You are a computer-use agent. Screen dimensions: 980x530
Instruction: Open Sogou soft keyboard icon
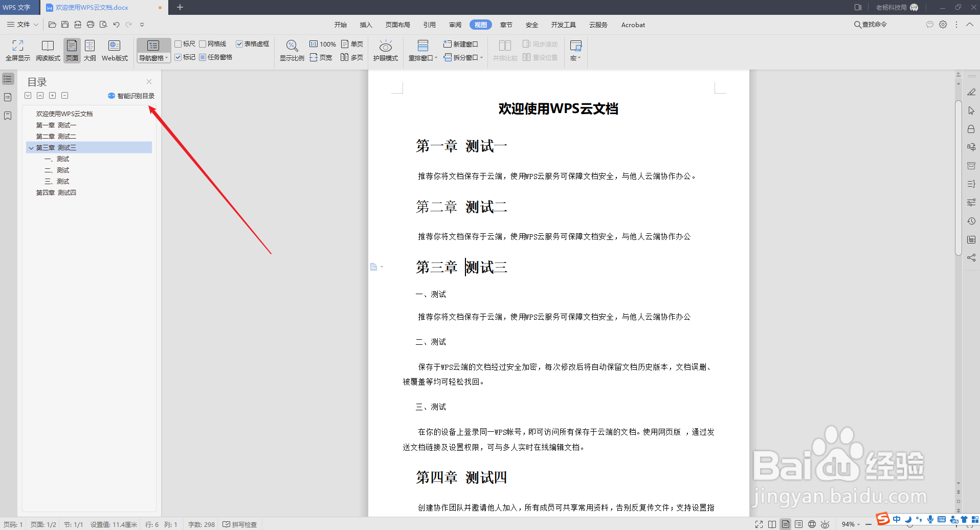[942, 519]
